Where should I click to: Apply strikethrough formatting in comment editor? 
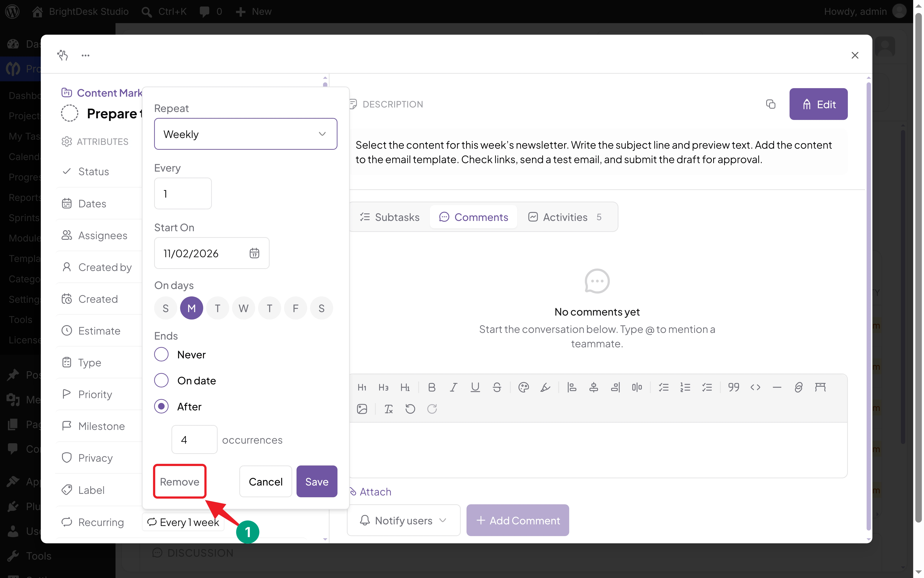(x=497, y=387)
